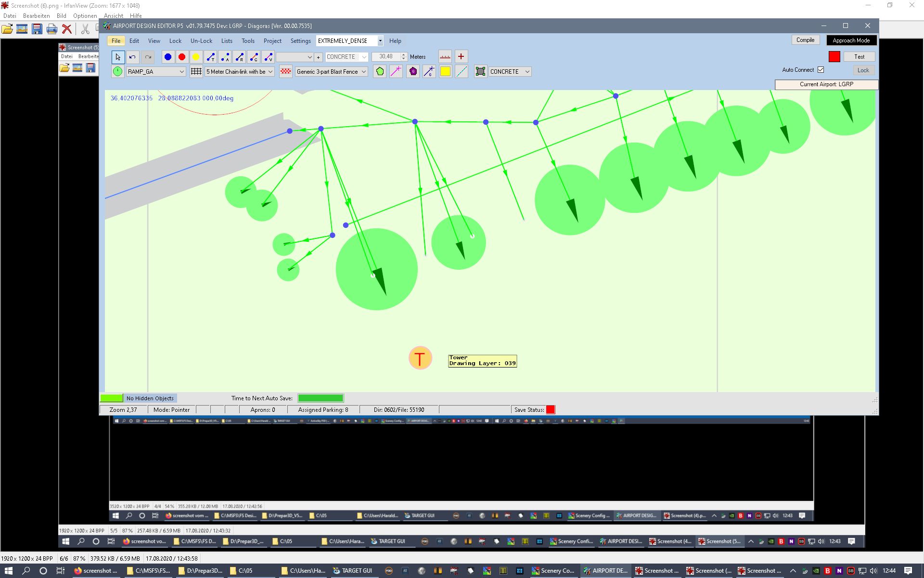Increase the width value with stepper arrow
Screen dimensions: 924x578
coord(404,54)
